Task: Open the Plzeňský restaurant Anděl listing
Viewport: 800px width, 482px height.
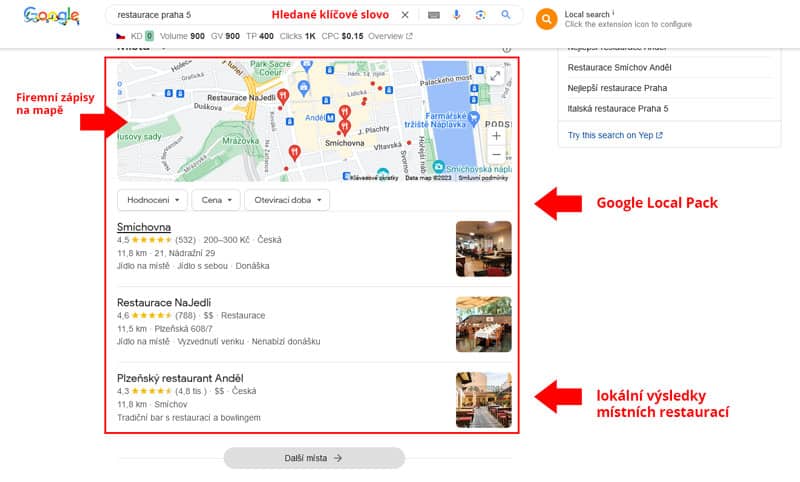Action: point(180,378)
